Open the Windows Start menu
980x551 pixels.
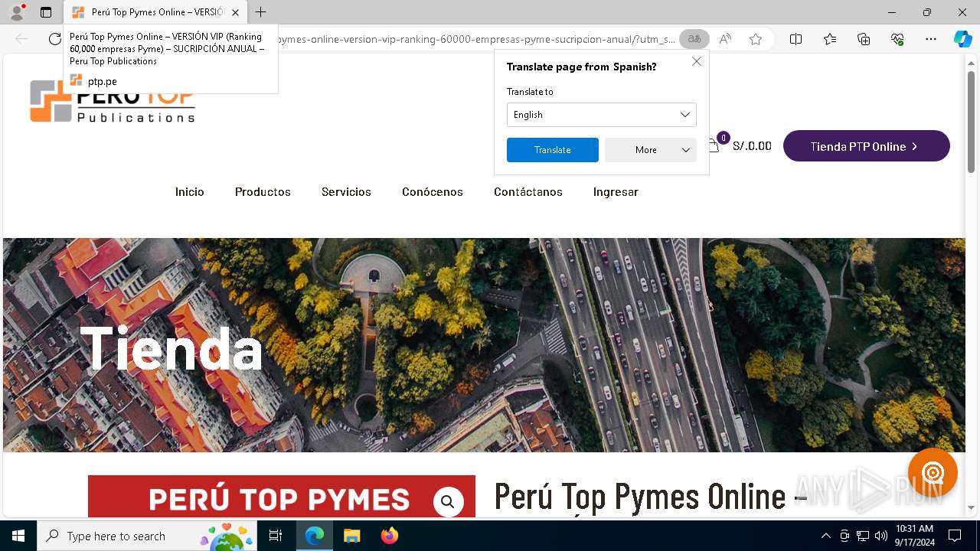click(x=18, y=536)
